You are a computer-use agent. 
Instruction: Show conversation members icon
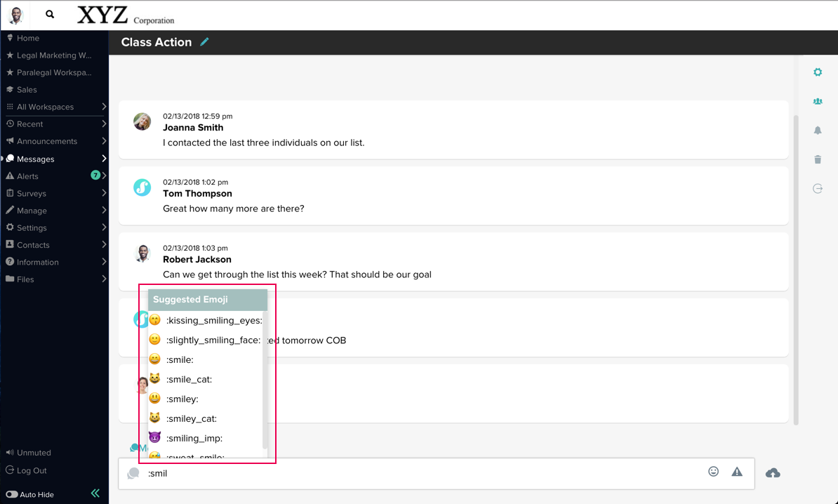pos(818,102)
